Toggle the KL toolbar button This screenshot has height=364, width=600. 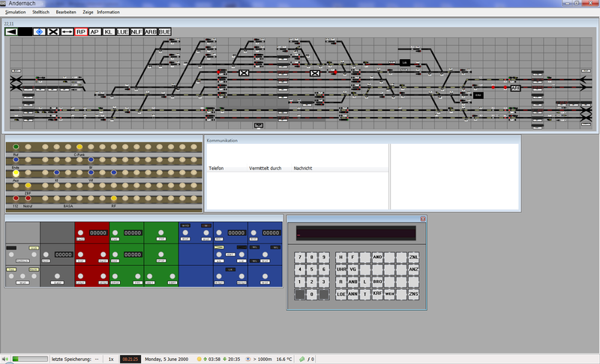(x=109, y=32)
